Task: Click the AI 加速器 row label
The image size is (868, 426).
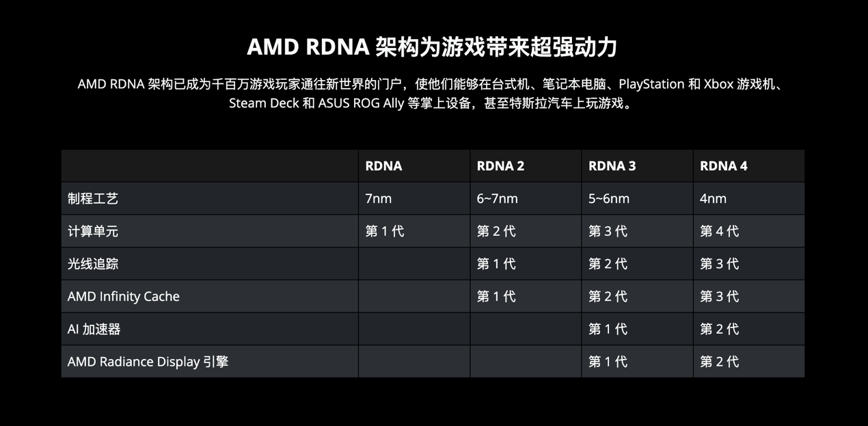Action: (94, 329)
